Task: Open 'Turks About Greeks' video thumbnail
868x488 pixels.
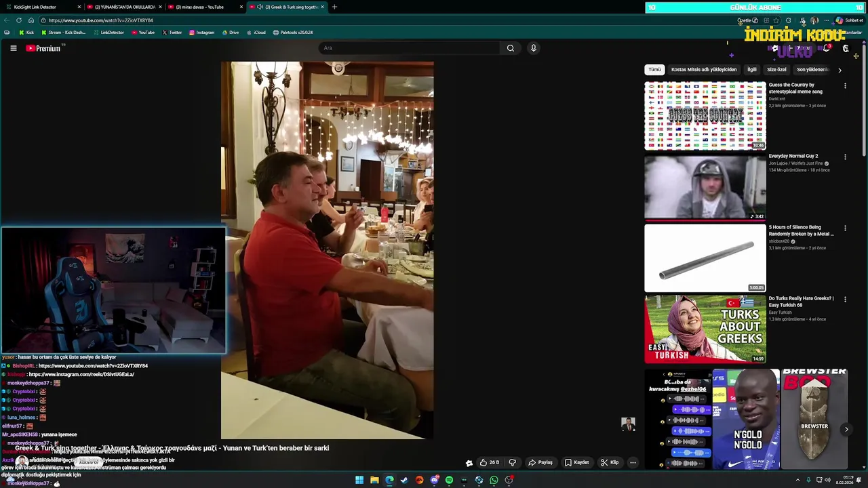Action: click(705, 329)
